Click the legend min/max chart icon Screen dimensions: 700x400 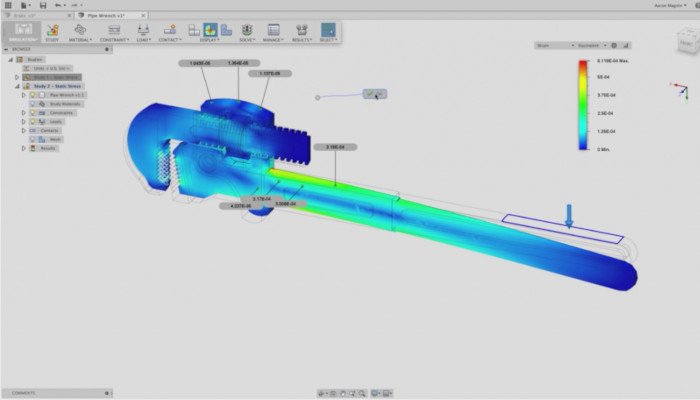[x=626, y=46]
